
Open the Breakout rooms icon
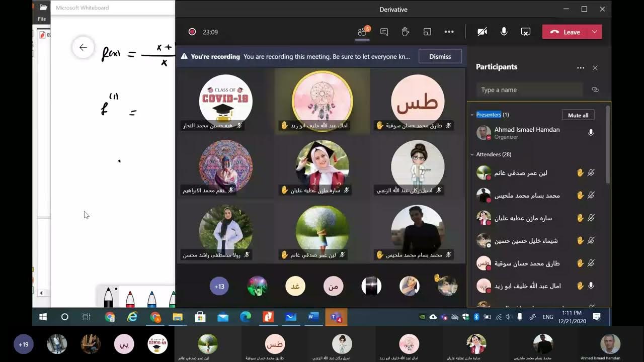427,32
